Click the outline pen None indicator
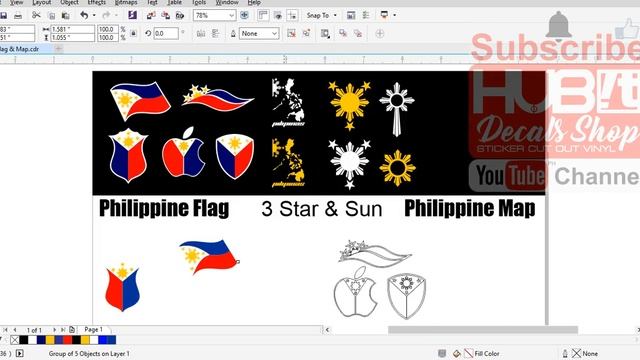The width and height of the screenshot is (640, 360). coord(580,353)
